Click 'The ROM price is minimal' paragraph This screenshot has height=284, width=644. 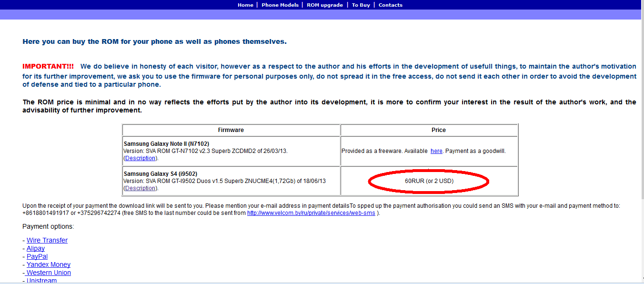point(329,106)
